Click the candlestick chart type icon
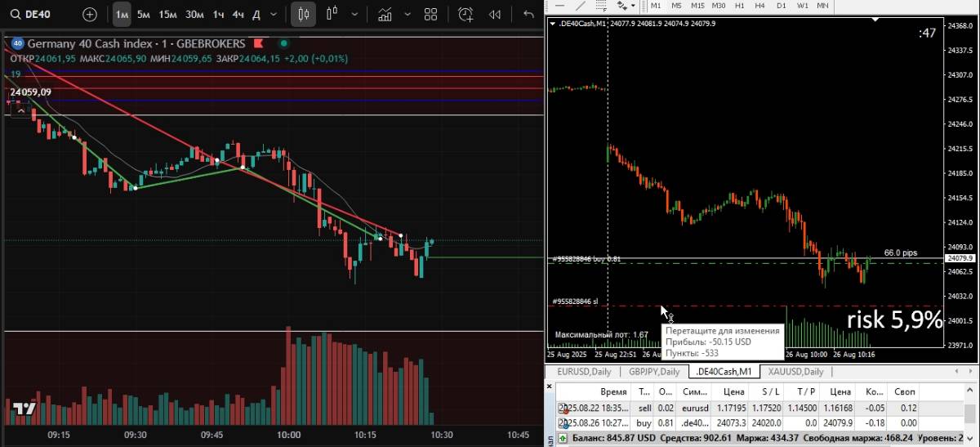The width and height of the screenshot is (980, 447). click(303, 14)
